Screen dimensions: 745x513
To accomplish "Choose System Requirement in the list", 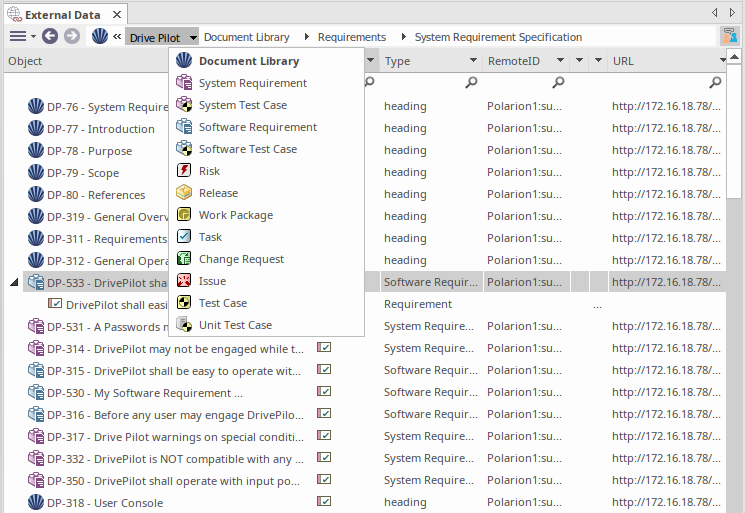I will [266, 83].
